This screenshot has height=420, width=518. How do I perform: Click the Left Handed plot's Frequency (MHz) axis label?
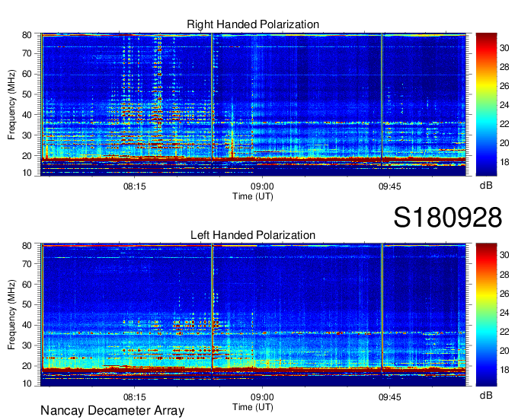coord(11,315)
